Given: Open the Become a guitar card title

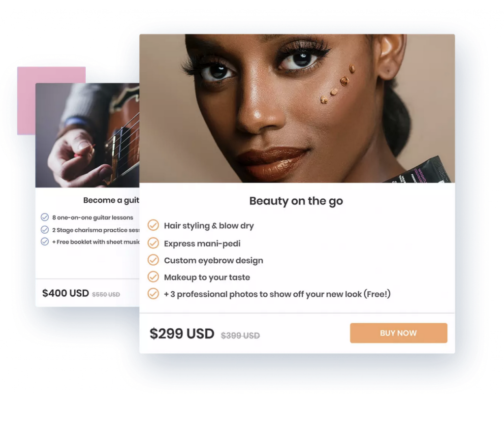Looking at the screenshot, I should pos(111,200).
